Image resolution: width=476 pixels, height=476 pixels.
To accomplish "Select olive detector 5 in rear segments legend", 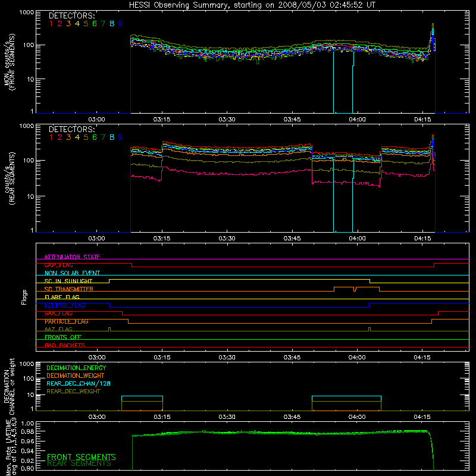I will 86,137.
